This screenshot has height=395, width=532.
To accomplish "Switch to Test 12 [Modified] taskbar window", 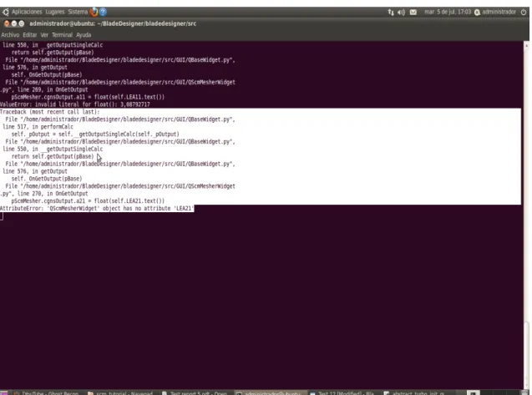I will [342, 393].
